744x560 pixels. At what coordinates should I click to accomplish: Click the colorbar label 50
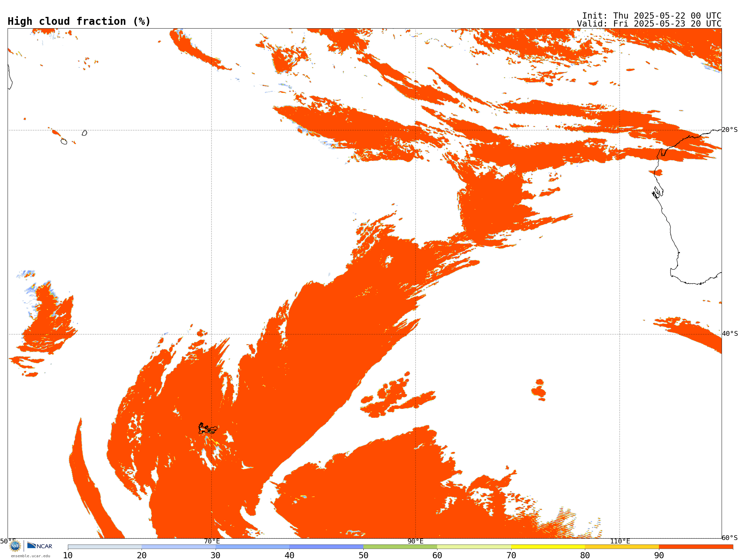(363, 555)
